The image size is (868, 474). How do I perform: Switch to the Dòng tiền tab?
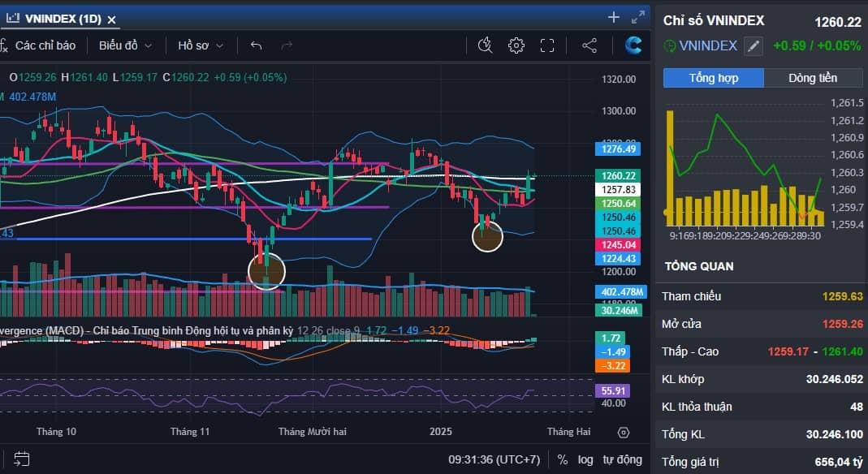(x=813, y=78)
